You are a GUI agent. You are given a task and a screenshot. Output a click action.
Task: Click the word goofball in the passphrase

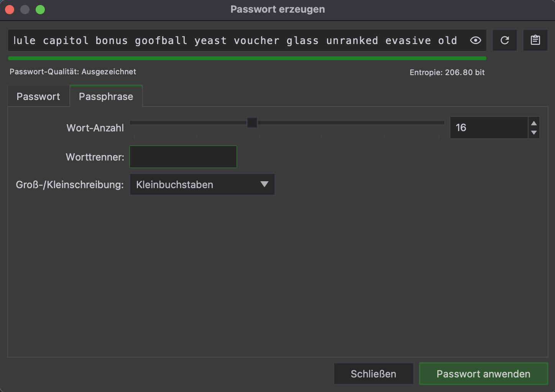[x=161, y=40]
